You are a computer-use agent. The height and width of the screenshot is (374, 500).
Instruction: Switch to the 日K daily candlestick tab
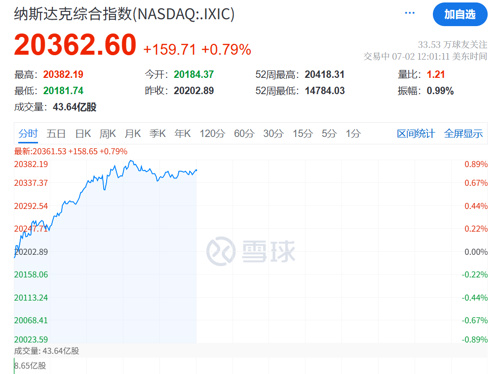pos(83,134)
